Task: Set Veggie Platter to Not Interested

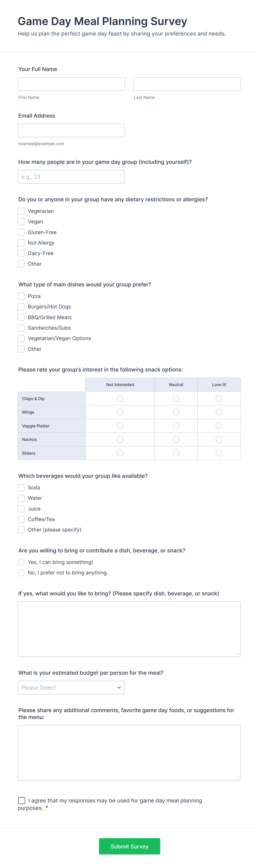Action: [x=120, y=426]
